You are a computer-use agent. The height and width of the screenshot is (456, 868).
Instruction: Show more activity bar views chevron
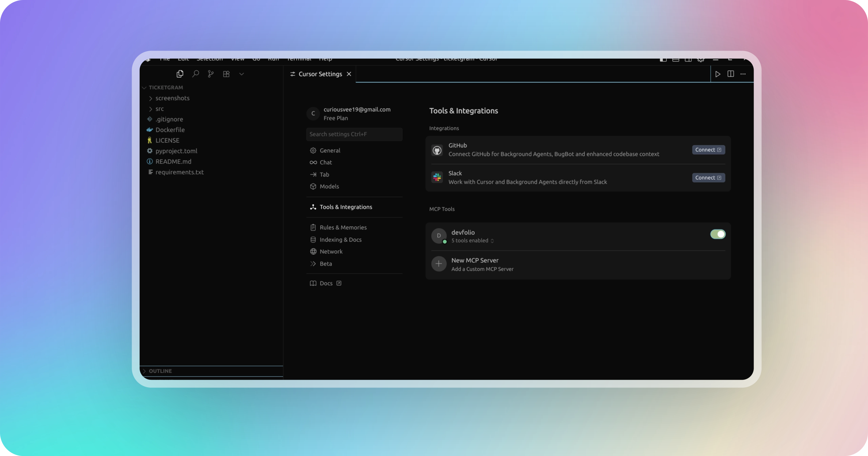click(242, 74)
